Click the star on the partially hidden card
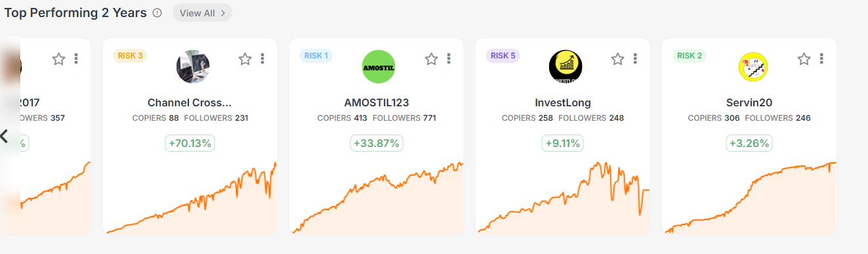The image size is (868, 254). pyautogui.click(x=58, y=59)
